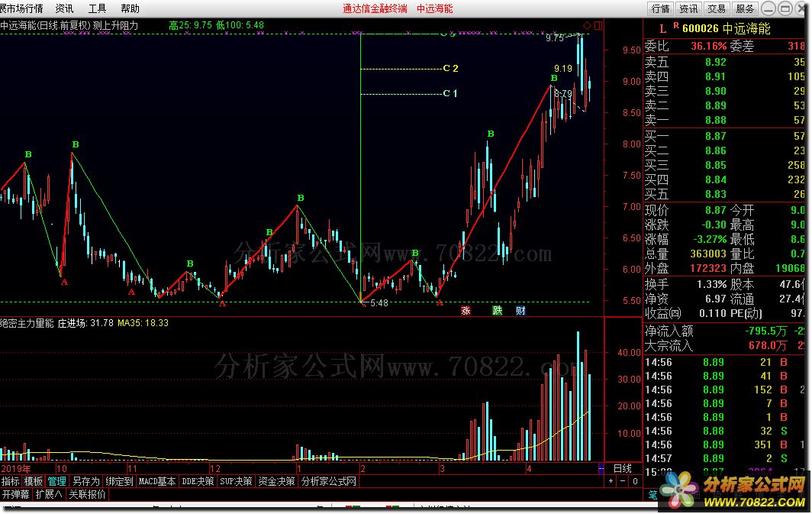Click the 服务 button at top right

745,9
